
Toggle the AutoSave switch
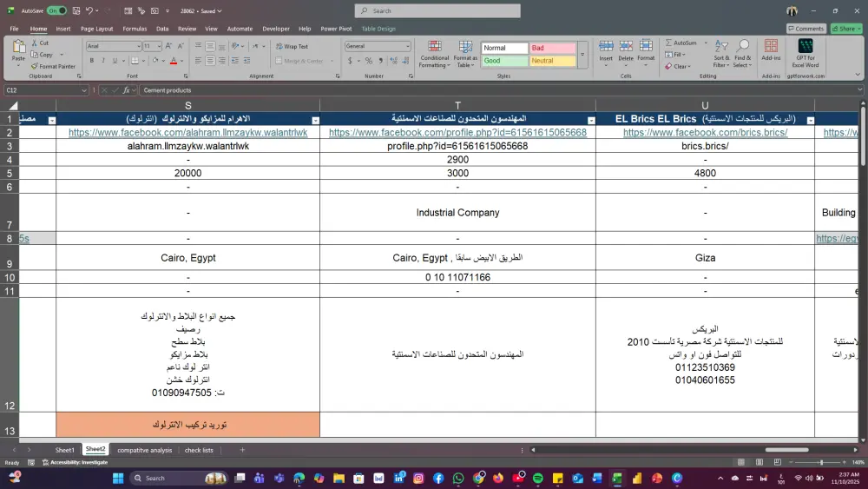click(x=56, y=10)
